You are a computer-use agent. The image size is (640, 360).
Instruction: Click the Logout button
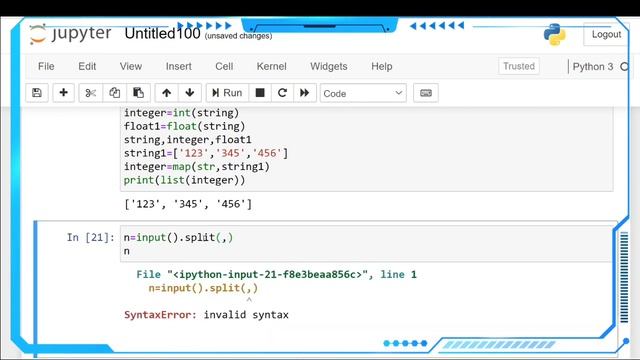606,35
